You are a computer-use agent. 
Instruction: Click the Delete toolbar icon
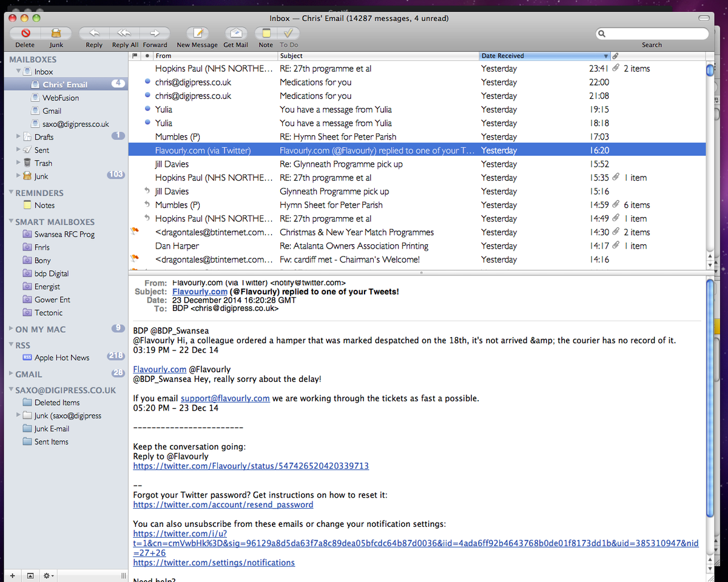click(25, 33)
